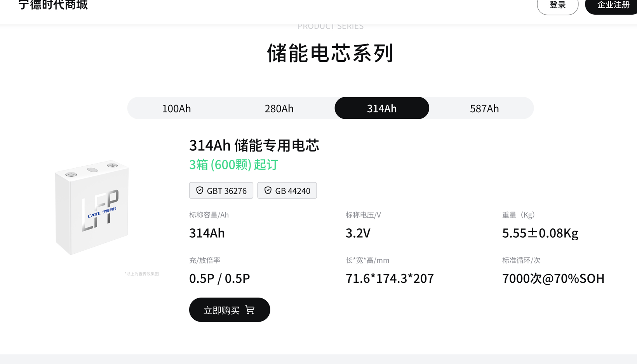Click the 314Ah capacity value

coord(207,233)
